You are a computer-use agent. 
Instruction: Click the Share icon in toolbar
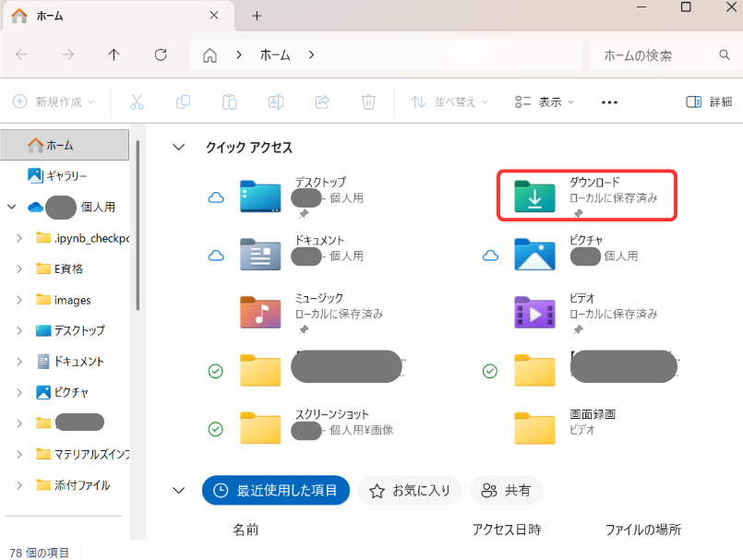(x=322, y=101)
